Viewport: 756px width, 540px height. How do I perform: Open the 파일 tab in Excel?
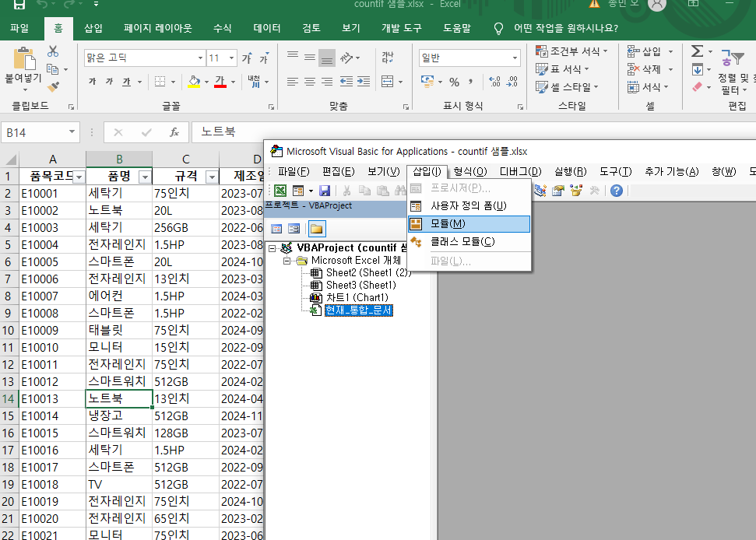click(x=19, y=28)
